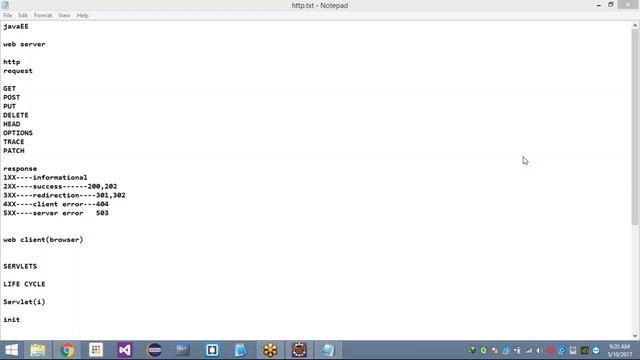Open the Help menu

pyautogui.click(x=82, y=16)
